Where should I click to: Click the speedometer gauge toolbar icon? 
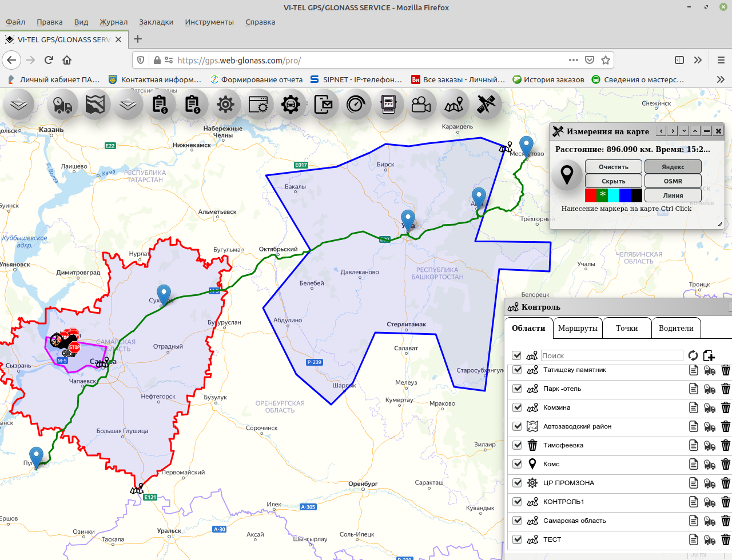coord(356,105)
